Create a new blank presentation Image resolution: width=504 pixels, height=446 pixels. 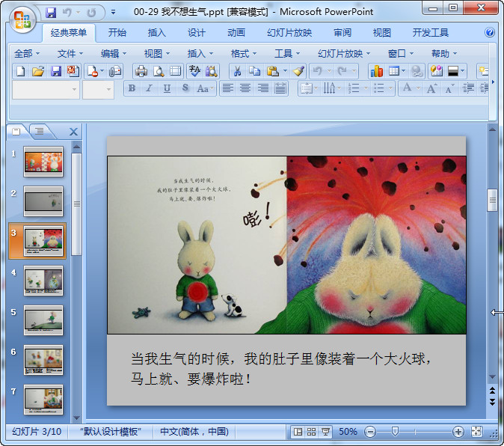(21, 71)
